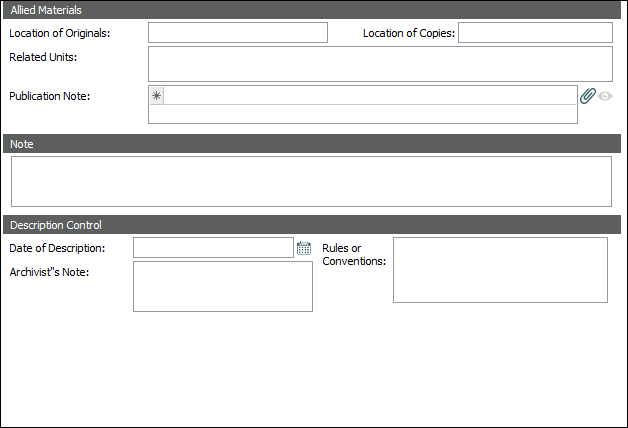
Task: Click inside the Note text area
Action: coord(311,181)
